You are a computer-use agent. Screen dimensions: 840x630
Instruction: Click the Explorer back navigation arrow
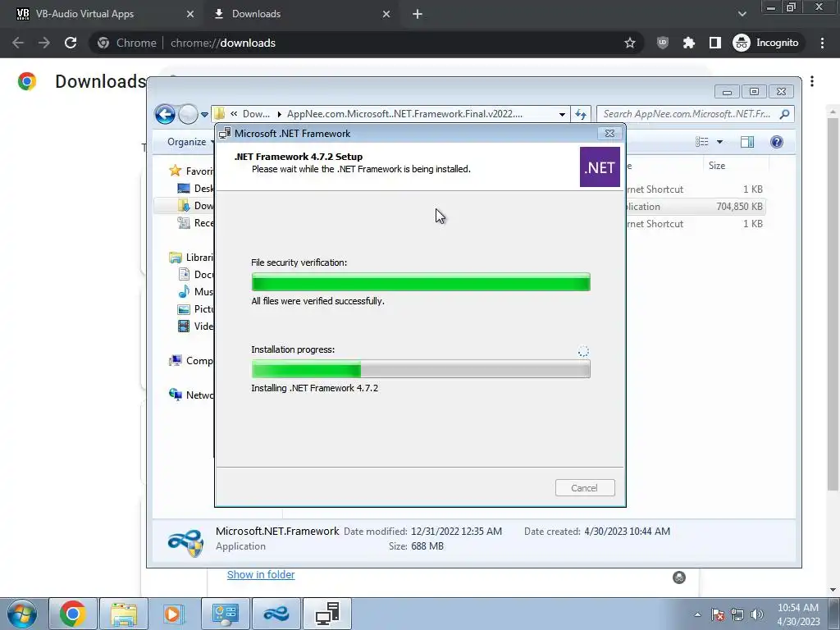165,114
